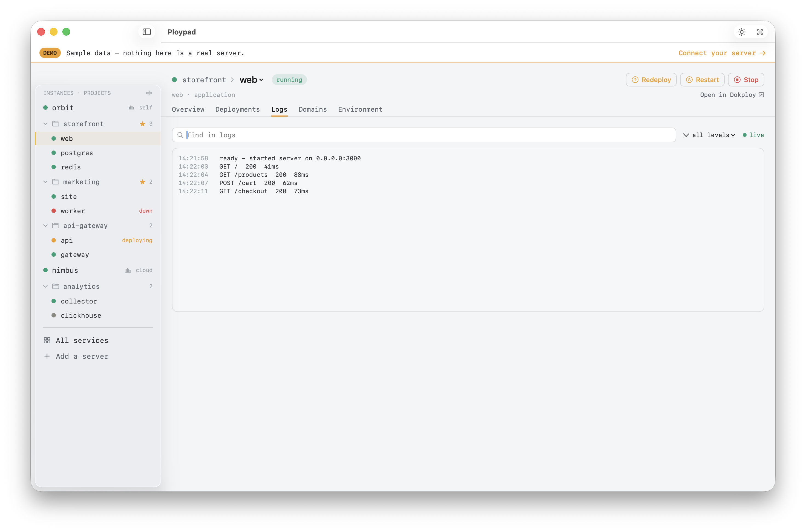The height and width of the screenshot is (532, 806).
Task: Click the All services grid icon
Action: [47, 340]
